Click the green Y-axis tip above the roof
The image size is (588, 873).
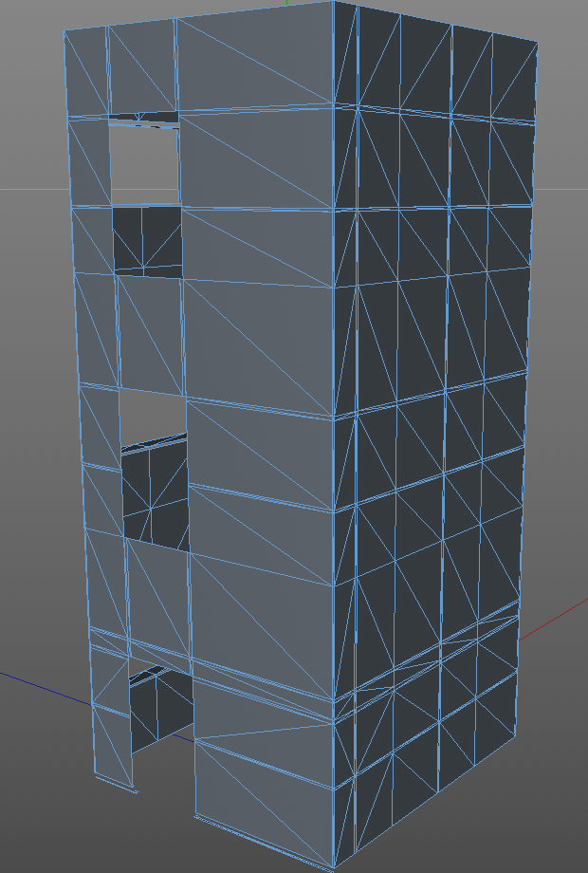click(286, 2)
